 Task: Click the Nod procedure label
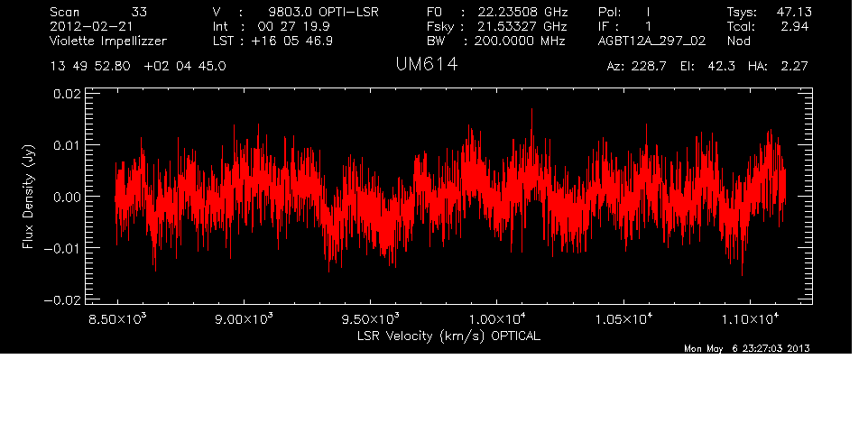pyautogui.click(x=739, y=41)
